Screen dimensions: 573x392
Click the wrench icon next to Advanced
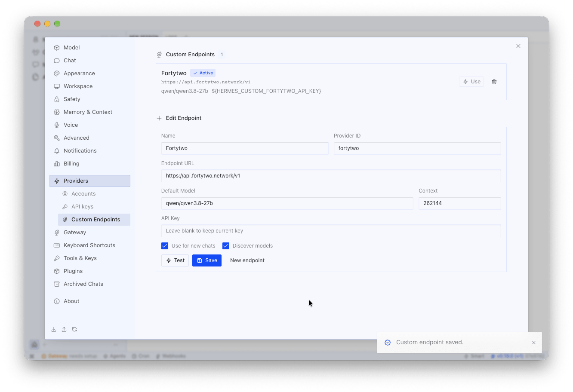(x=57, y=138)
